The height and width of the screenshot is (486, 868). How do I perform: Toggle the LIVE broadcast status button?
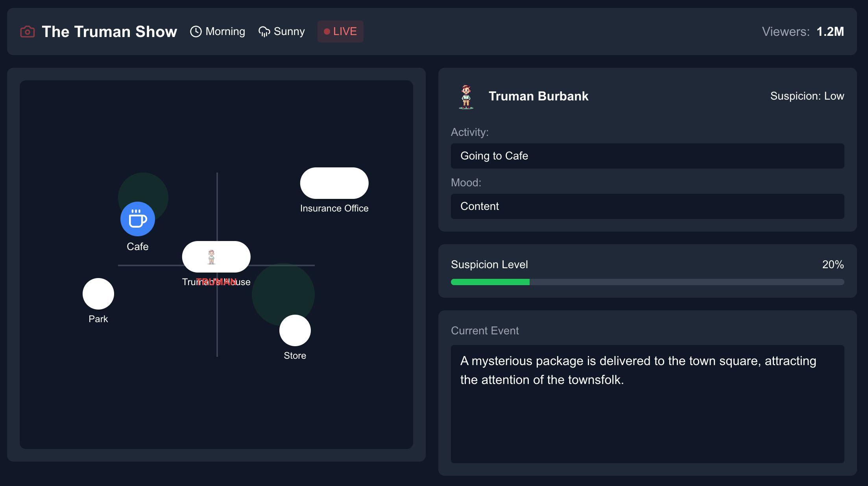(340, 31)
